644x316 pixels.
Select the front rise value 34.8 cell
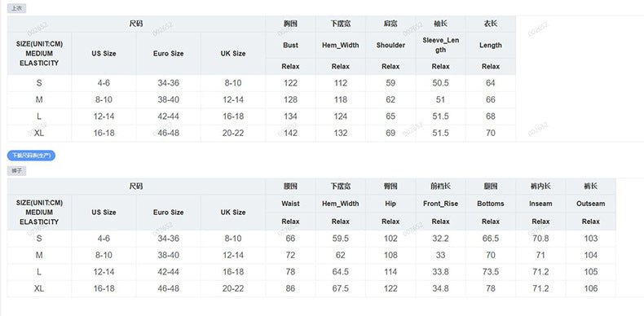(x=440, y=288)
